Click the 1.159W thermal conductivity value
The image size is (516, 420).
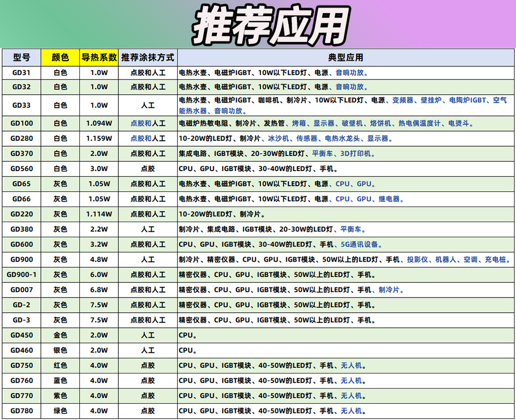[x=99, y=139]
